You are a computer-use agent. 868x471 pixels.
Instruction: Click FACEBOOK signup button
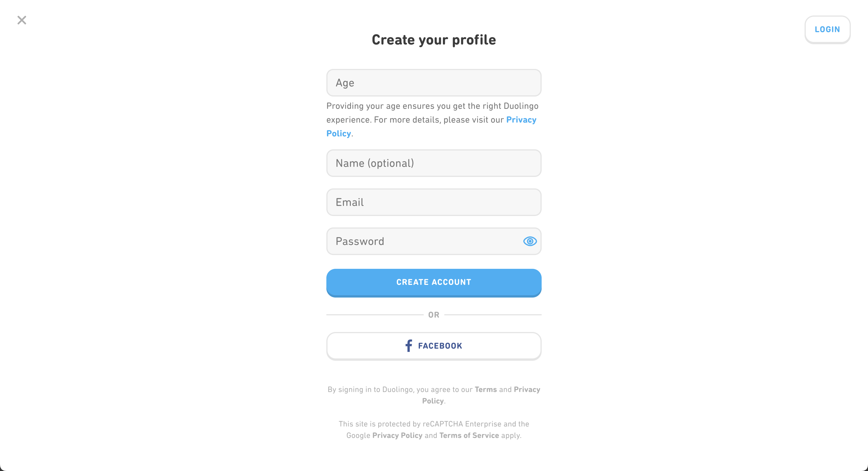434,346
